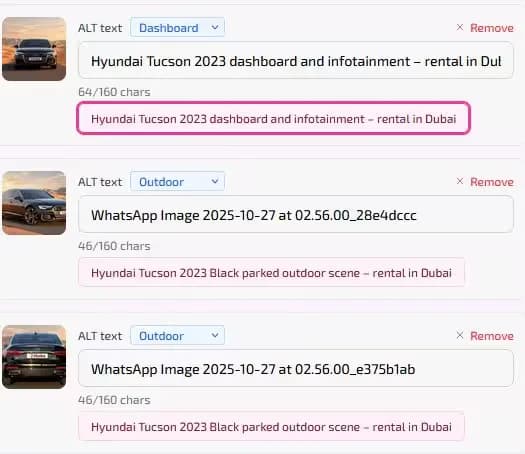Select rear-view car thumbnail in last row

34,357
